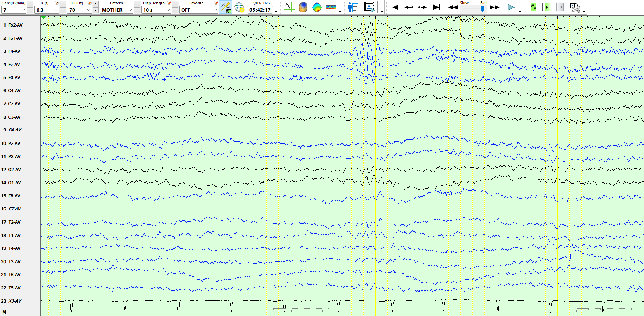Open the video/EEG clip cutting tool
This screenshot has width=644, height=316.
(575, 7)
